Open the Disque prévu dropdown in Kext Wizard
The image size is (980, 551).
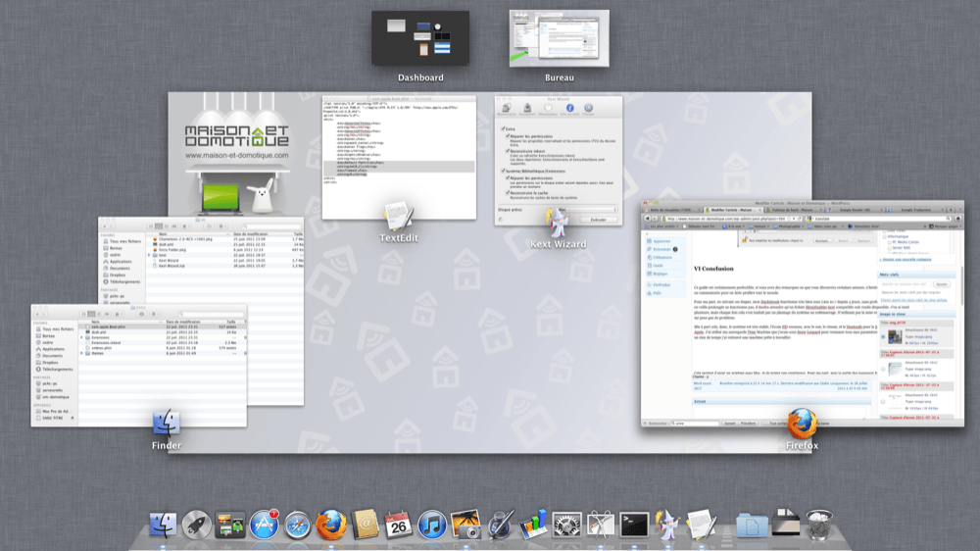[586, 210]
